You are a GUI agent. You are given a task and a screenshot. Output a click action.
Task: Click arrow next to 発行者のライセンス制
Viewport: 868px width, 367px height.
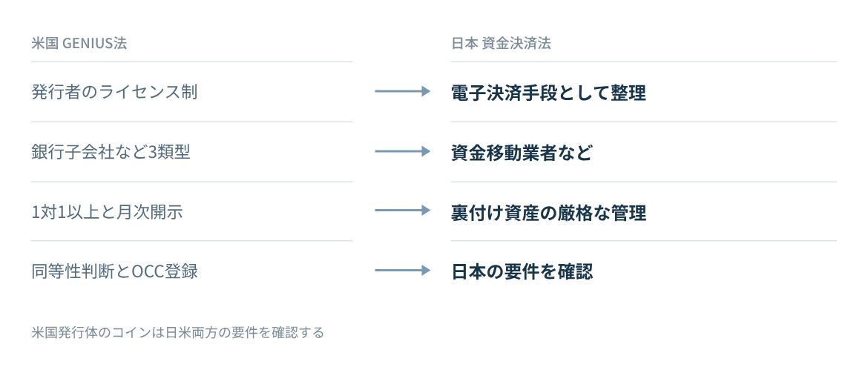(402, 91)
